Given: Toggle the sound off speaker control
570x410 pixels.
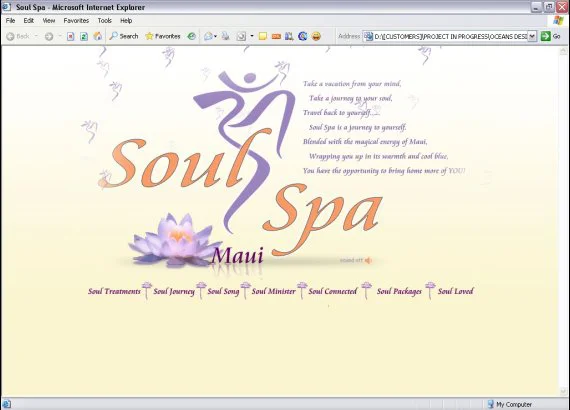Looking at the screenshot, I should pos(356,260).
